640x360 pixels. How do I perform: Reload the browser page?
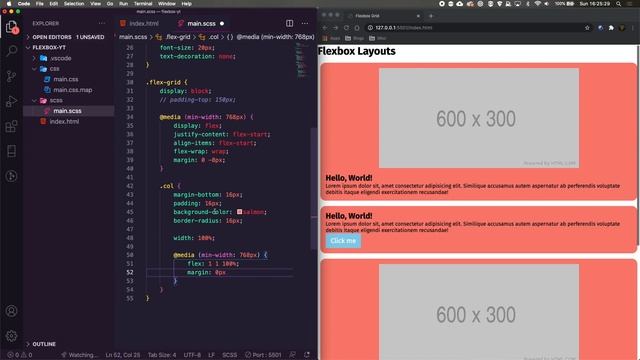(346, 28)
